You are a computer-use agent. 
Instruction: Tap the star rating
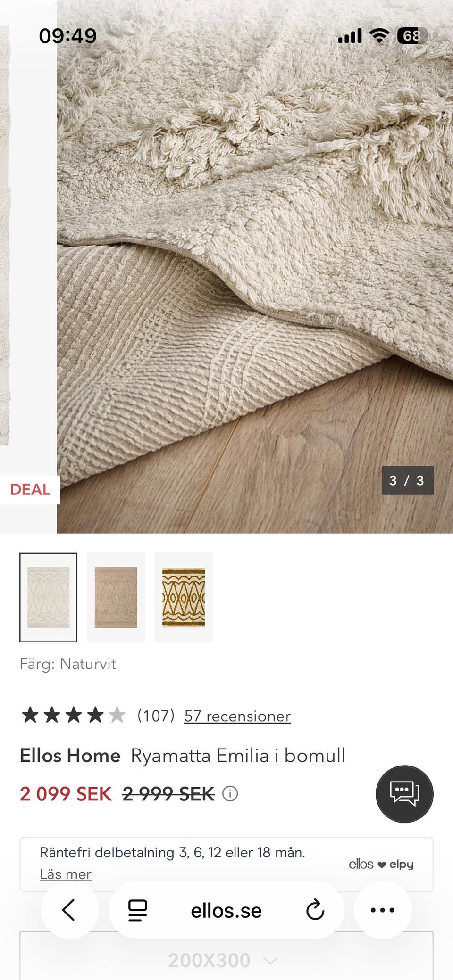[x=74, y=715]
